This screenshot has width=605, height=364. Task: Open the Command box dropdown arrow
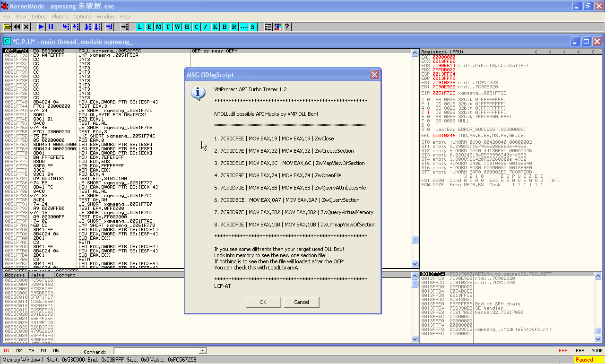(203, 351)
